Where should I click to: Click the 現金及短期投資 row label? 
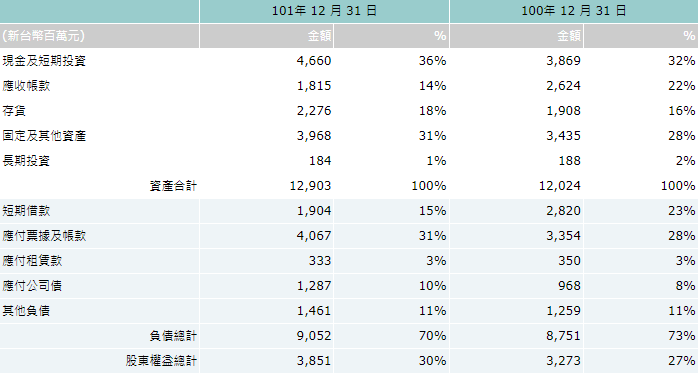point(44,61)
